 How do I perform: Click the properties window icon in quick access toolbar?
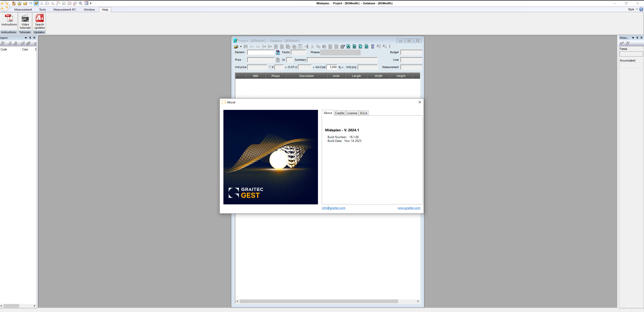click(x=86, y=3)
